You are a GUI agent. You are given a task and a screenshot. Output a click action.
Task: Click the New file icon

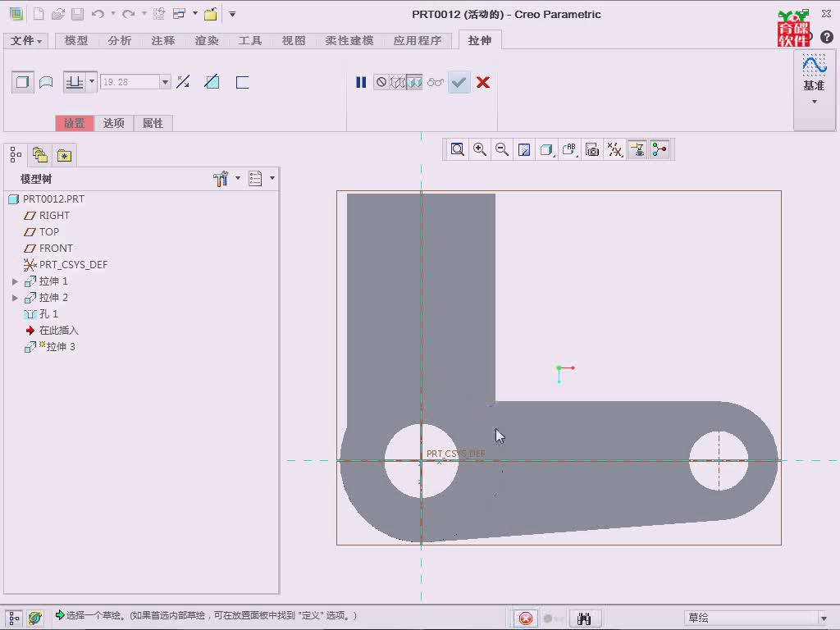[39, 14]
